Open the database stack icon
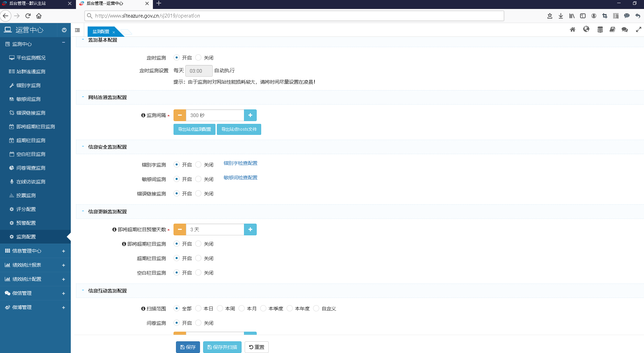 pyautogui.click(x=600, y=30)
